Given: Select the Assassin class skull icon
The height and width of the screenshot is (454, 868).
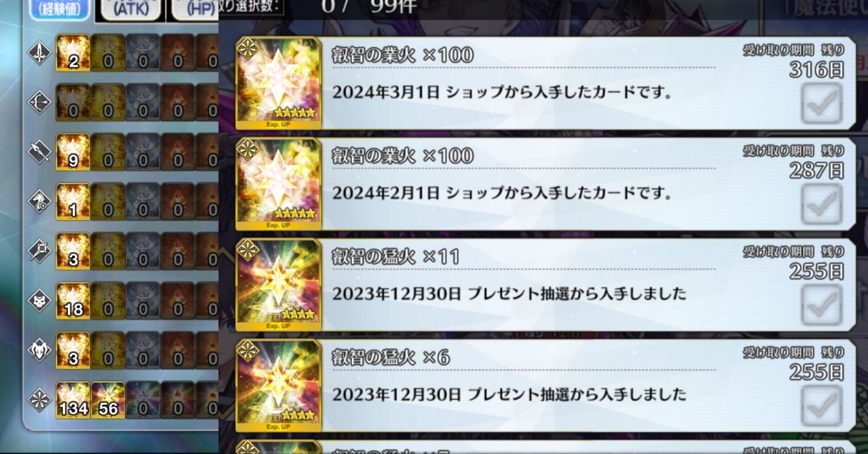Looking at the screenshot, I should (x=39, y=301).
